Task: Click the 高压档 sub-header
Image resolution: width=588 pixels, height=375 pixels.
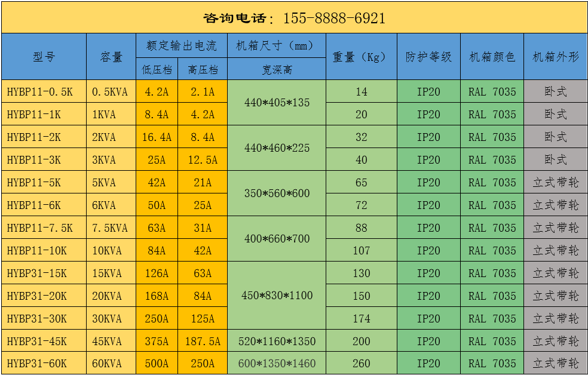Action: click(203, 68)
